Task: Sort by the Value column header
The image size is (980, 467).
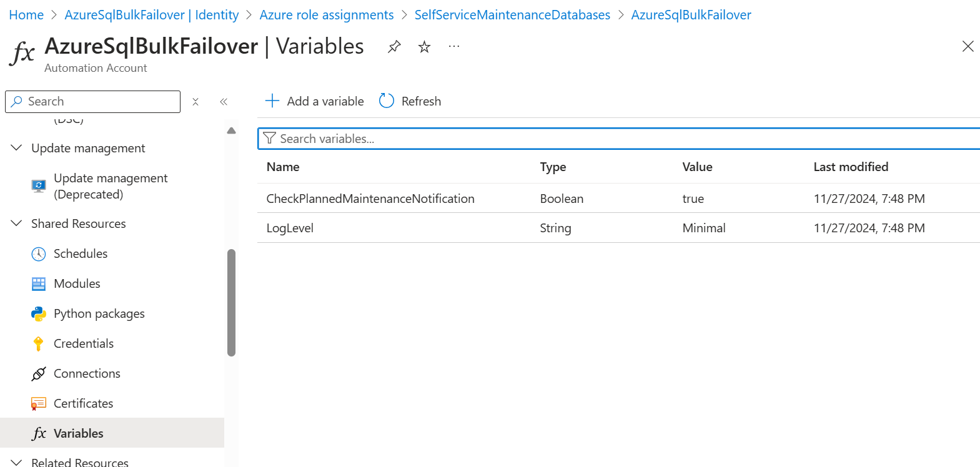Action: (697, 167)
